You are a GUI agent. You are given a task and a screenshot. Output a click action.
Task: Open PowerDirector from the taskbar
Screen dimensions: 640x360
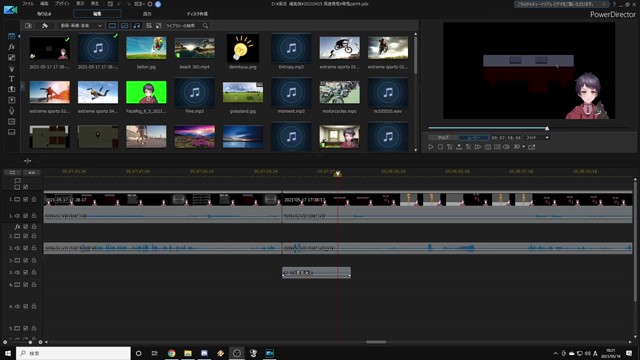pos(270,353)
